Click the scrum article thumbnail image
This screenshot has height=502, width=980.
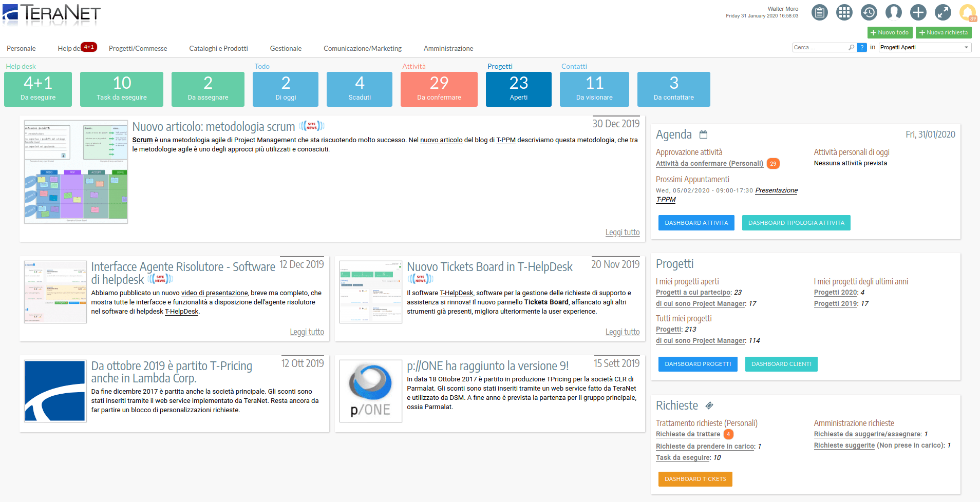tap(76, 172)
